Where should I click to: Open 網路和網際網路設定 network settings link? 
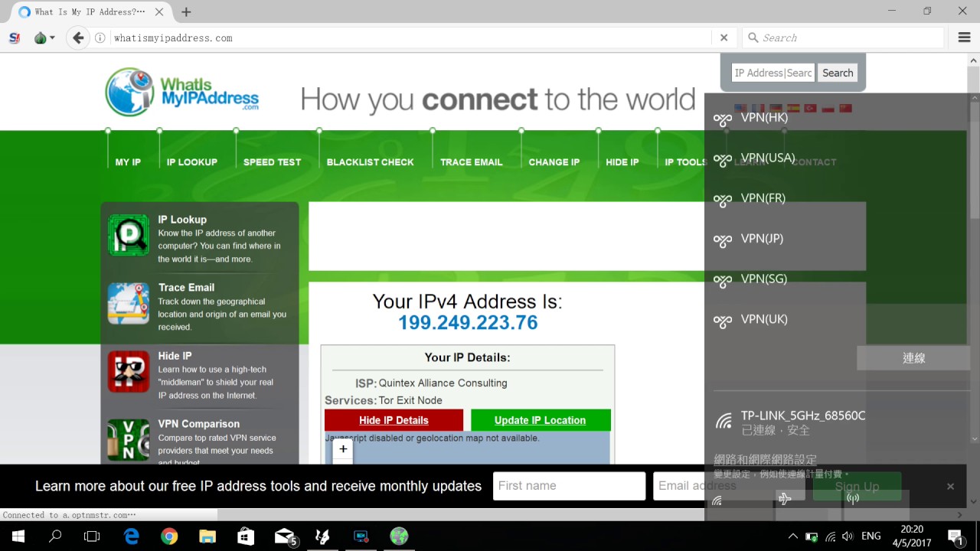pyautogui.click(x=765, y=460)
